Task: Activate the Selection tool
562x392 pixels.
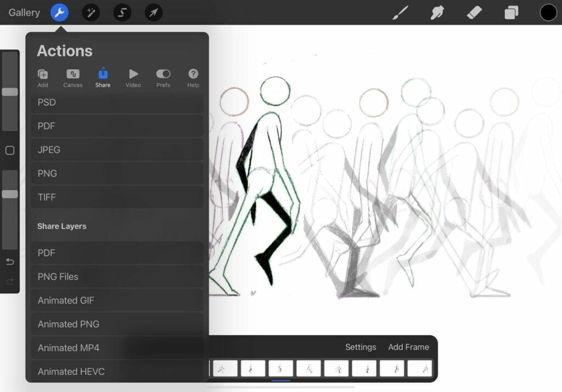Action: [x=122, y=13]
